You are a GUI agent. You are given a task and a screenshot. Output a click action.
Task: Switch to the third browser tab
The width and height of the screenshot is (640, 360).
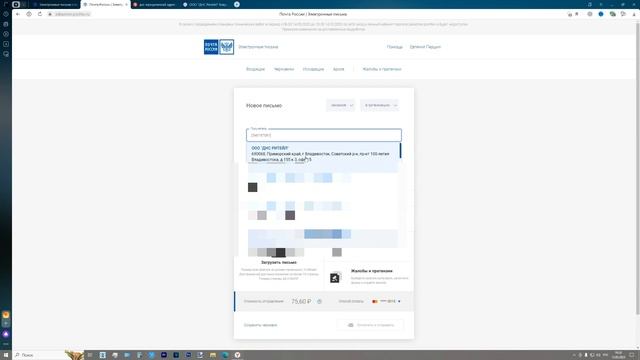[155, 4]
